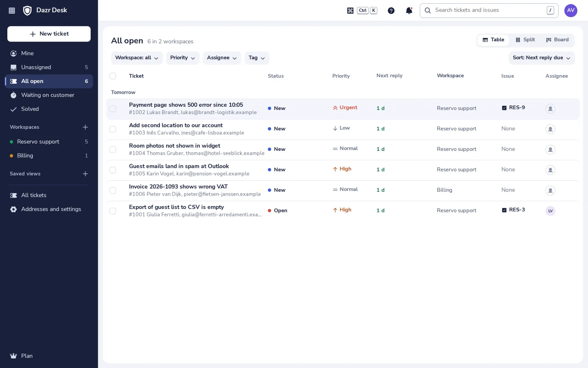The image size is (588, 368).
Task: Open the Assignee filter dropdown
Action: point(222,58)
